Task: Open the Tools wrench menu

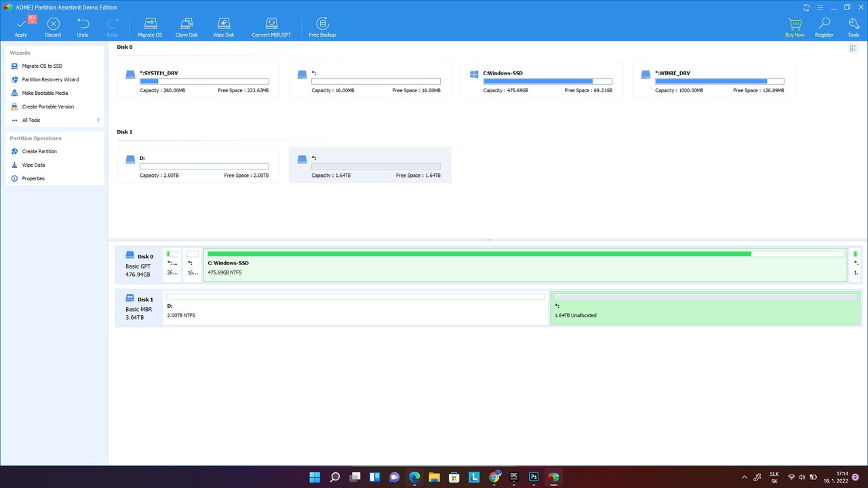Action: click(x=853, y=26)
